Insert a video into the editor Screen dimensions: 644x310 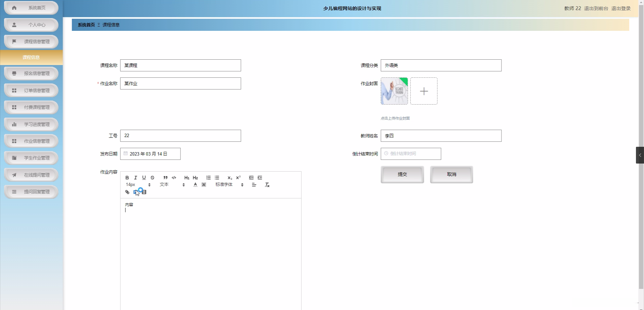tap(144, 192)
